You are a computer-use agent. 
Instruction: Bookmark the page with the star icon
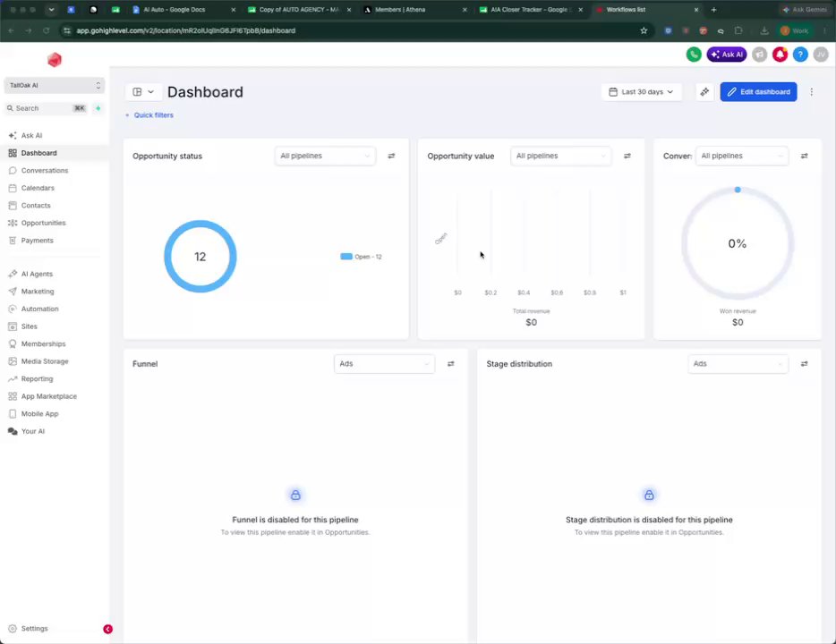[x=644, y=31]
